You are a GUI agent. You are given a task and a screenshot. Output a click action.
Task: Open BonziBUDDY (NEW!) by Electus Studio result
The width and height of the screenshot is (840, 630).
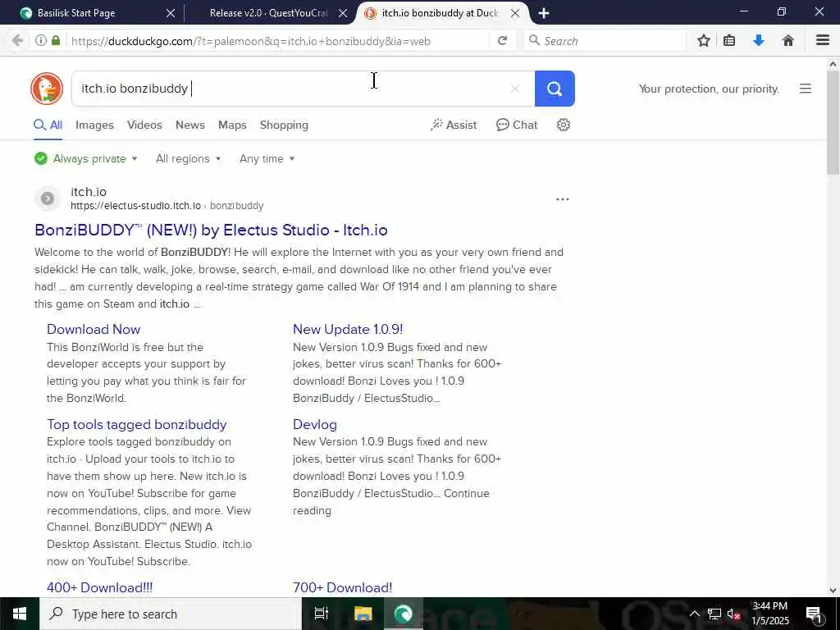(211, 230)
